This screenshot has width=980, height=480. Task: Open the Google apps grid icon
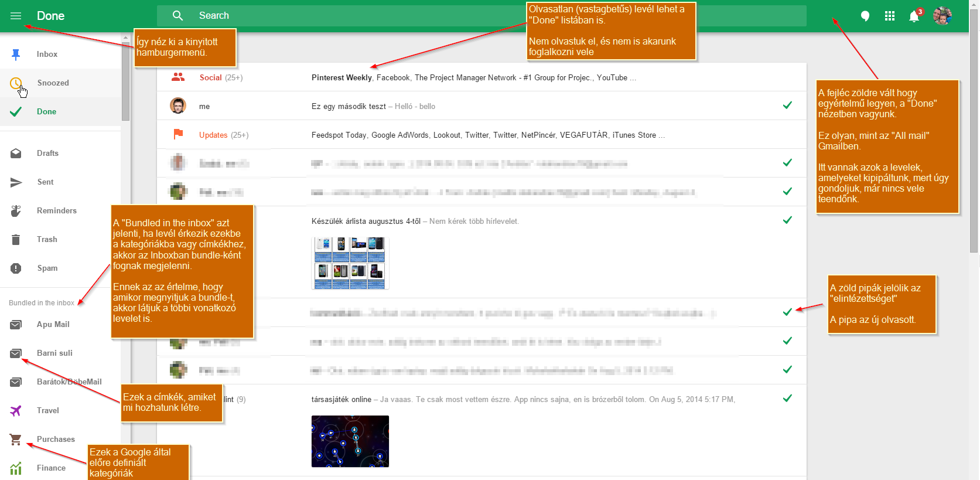coord(890,16)
